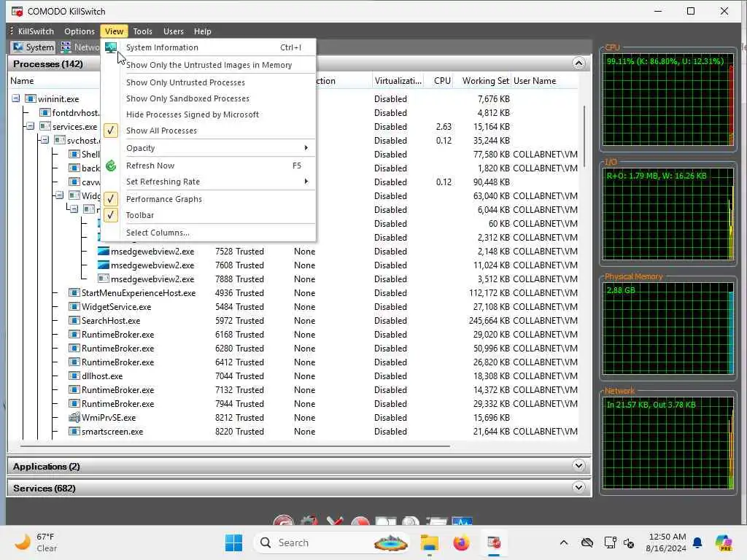The width and height of the screenshot is (747, 560).
Task: Collapse the Processes section chevron
Action: (x=578, y=63)
